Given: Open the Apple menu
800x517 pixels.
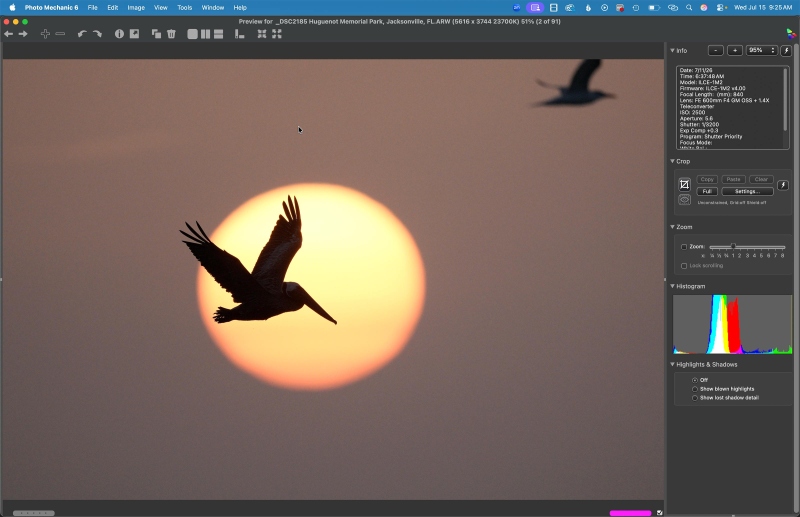Looking at the screenshot, I should 12,8.
